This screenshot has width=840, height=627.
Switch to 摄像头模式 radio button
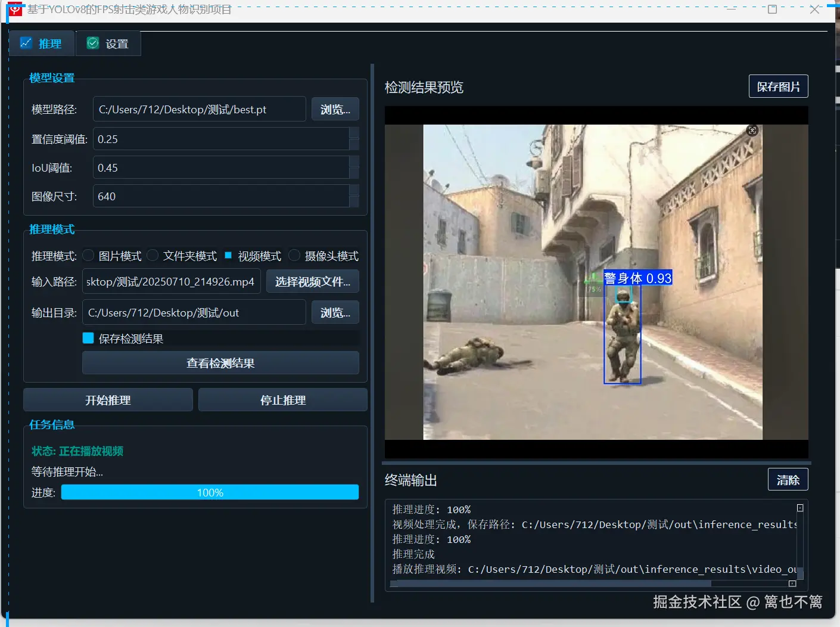click(294, 256)
